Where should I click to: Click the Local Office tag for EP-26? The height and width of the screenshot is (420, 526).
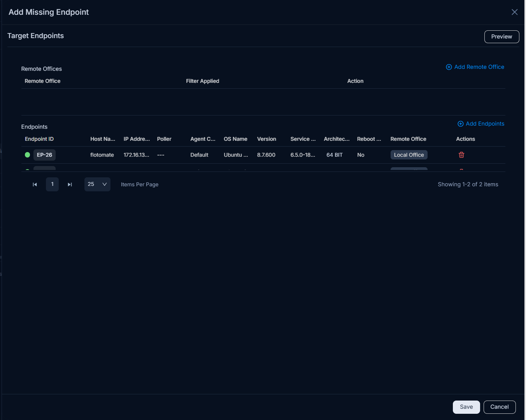(x=409, y=155)
